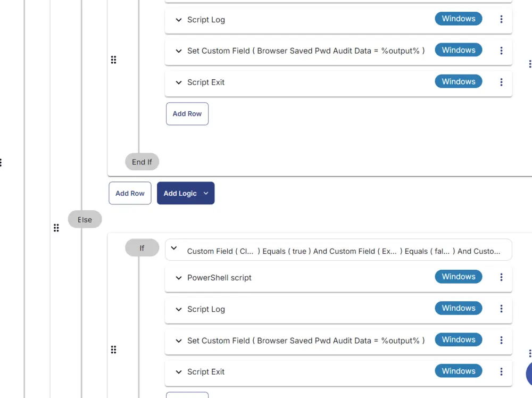Open kebab menu for PowerShell script row
532x398 pixels.
pyautogui.click(x=501, y=277)
